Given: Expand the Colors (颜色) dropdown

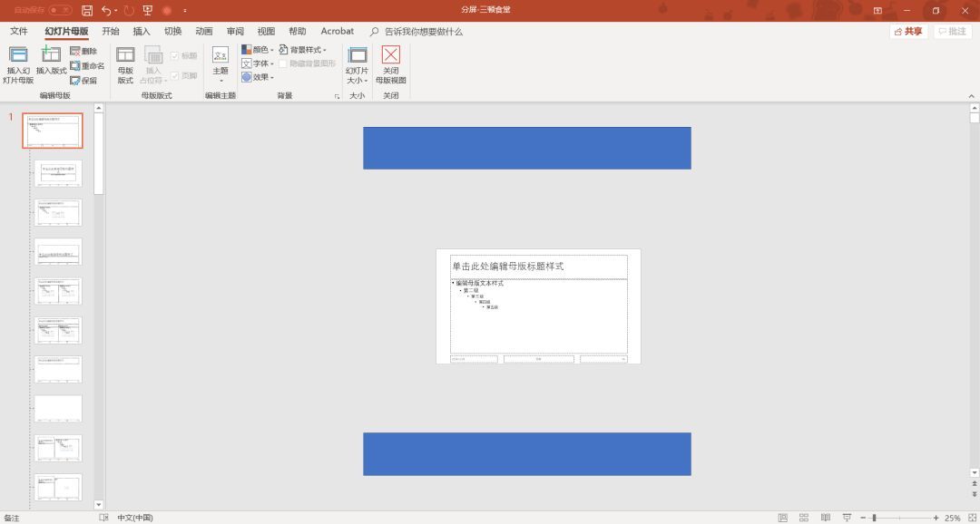Looking at the screenshot, I should 259,50.
